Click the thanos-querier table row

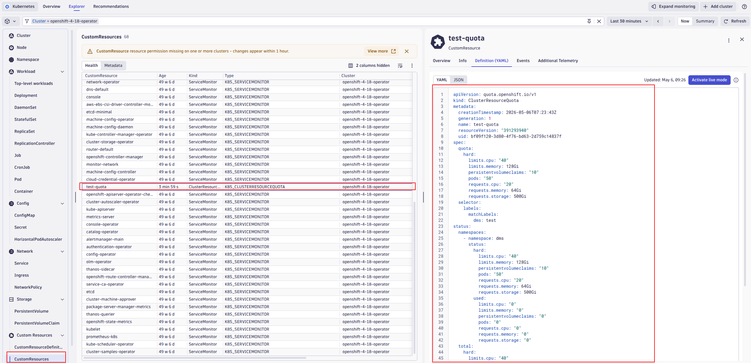[248, 314]
